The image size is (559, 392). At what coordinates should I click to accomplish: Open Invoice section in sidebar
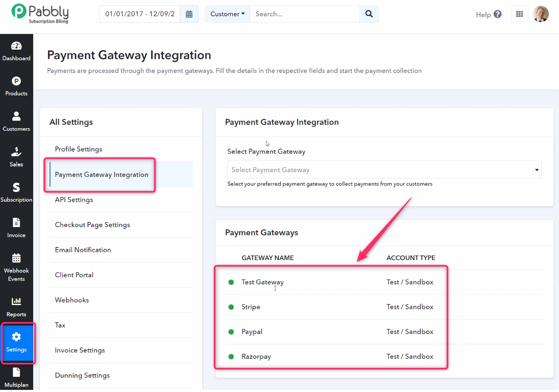pyautogui.click(x=16, y=228)
